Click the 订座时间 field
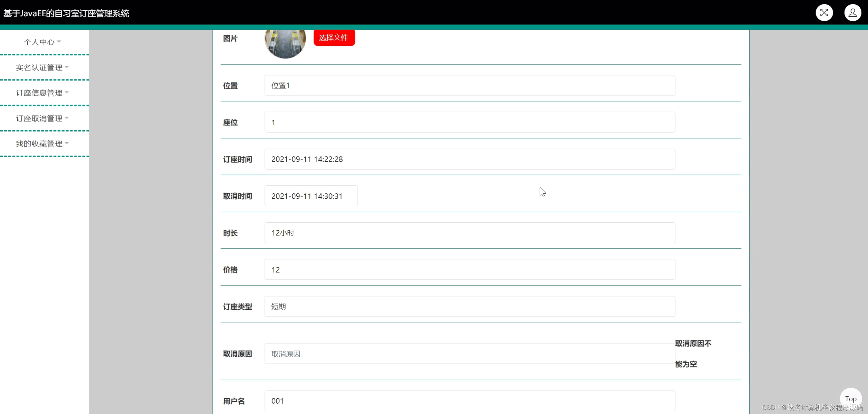Screen dimensions: 868x414 (x=469, y=159)
